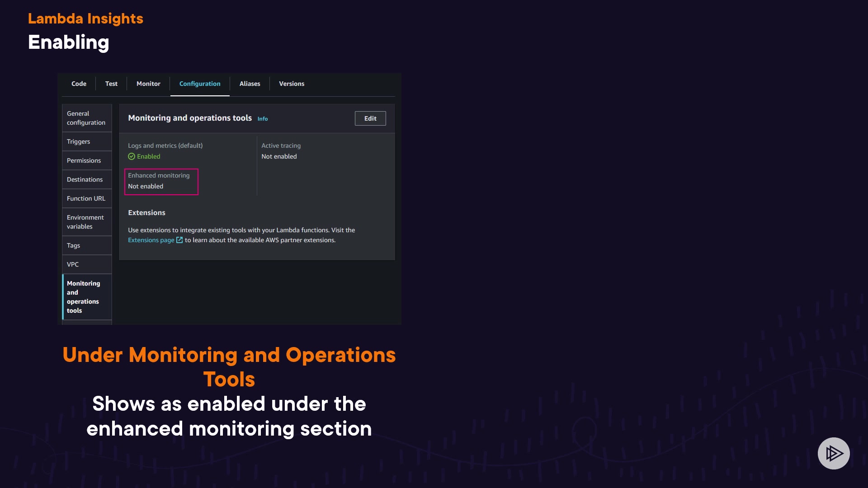Click the highlighted Enhanced monitoring box
The image size is (868, 488).
[161, 181]
